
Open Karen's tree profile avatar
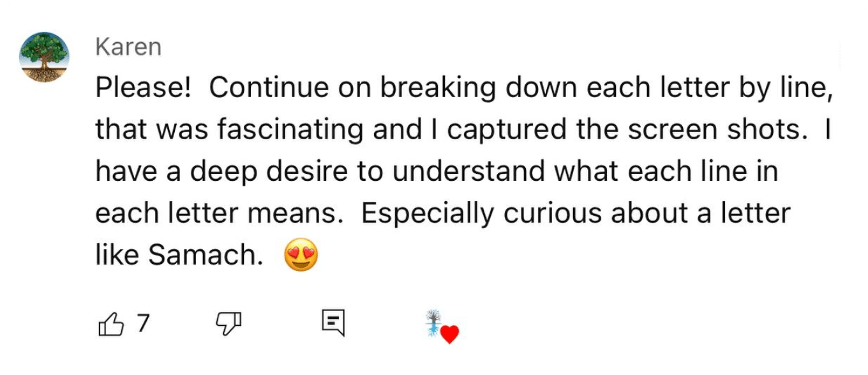(x=45, y=57)
